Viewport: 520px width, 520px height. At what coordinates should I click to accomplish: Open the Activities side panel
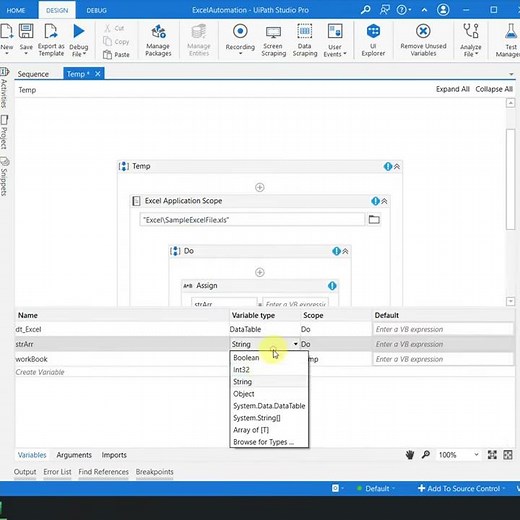(x=4, y=89)
